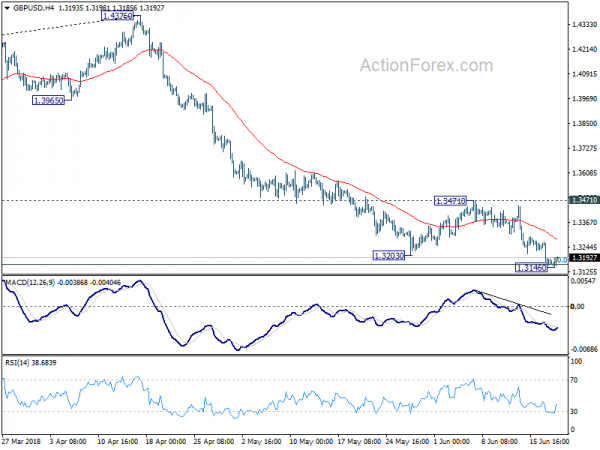Click the 1.39650 low price label

[48, 101]
